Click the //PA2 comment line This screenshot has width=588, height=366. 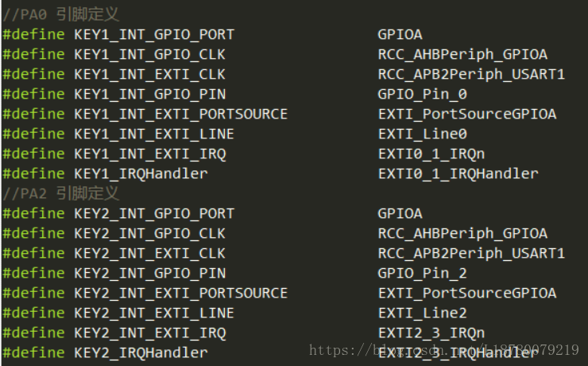(60, 193)
